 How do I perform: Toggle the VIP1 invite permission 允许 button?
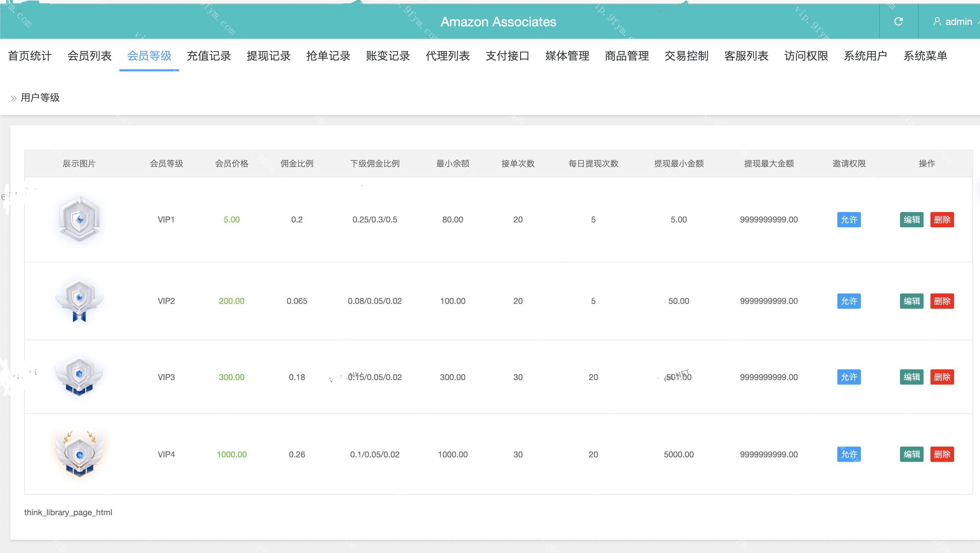849,220
